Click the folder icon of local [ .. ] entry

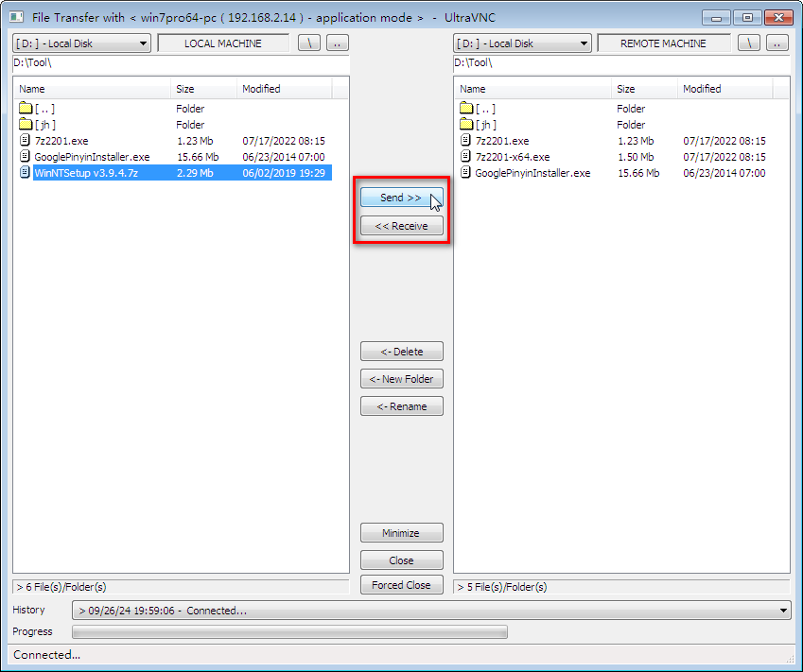(x=26, y=108)
